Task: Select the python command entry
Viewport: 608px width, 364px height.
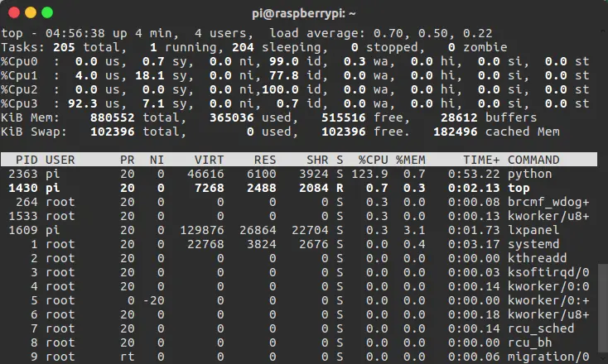Action: (x=529, y=175)
